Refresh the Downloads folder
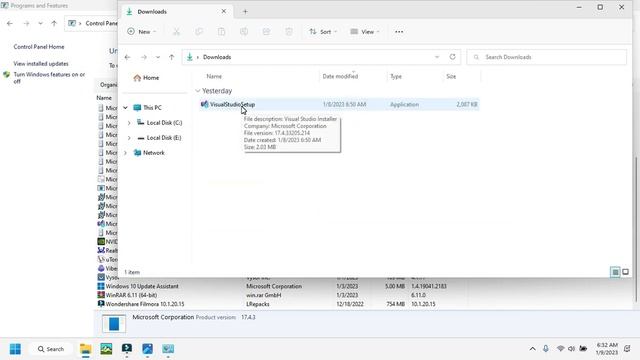 (x=452, y=57)
